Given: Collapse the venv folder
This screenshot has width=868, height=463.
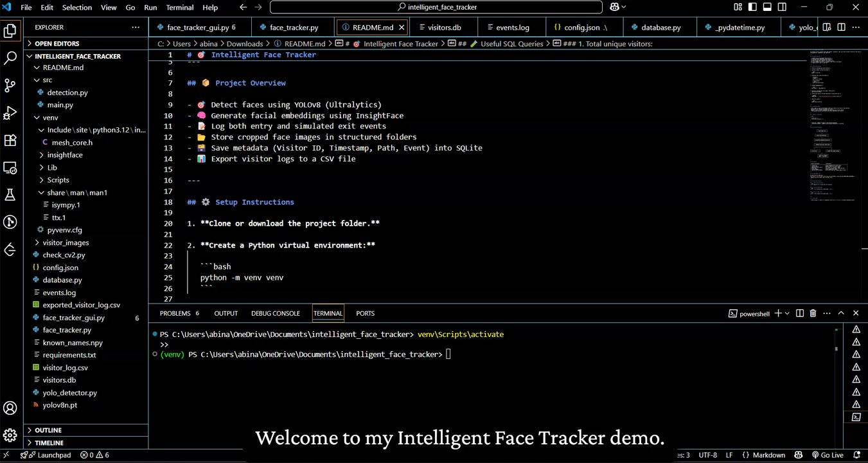Looking at the screenshot, I should tap(85, 118).
